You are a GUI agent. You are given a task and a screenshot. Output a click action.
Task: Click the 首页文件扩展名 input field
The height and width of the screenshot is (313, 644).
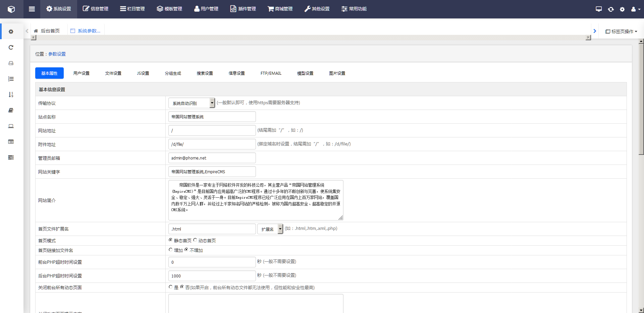[212, 229]
